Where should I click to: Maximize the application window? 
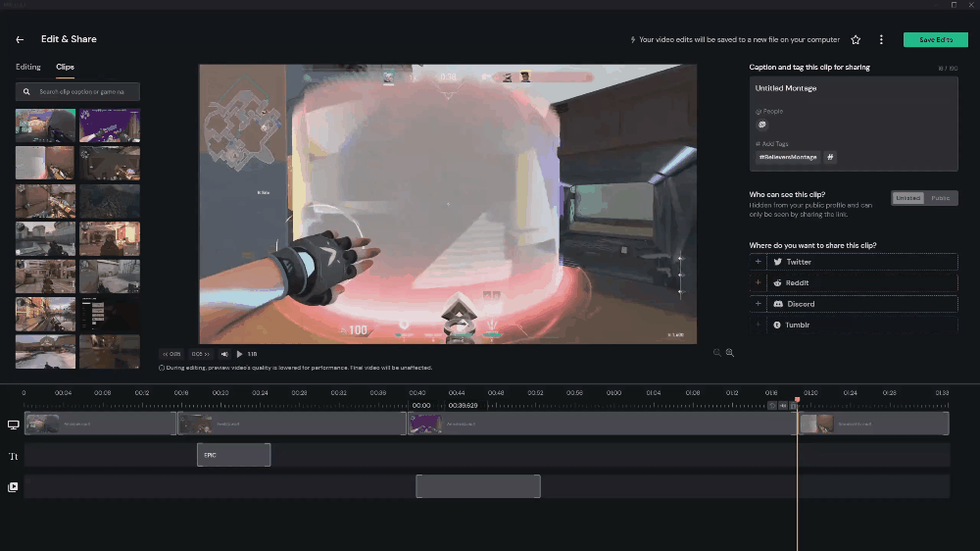click(x=954, y=4)
